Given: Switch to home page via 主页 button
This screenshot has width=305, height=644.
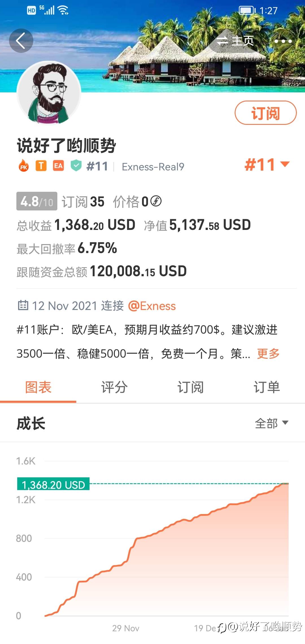Looking at the screenshot, I should [x=235, y=41].
